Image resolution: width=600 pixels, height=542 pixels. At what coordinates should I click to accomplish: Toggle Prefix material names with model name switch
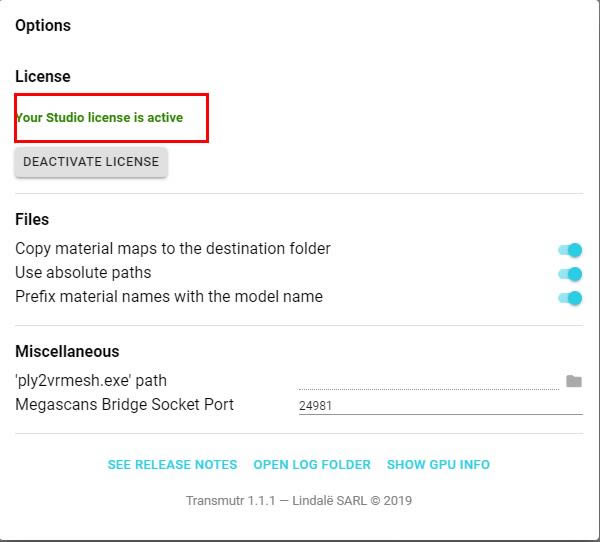[x=570, y=298]
